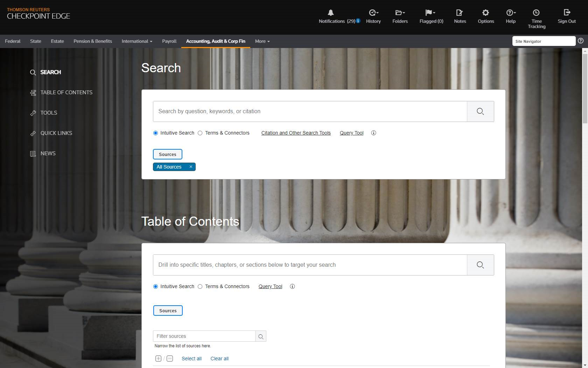
Task: Open the More dropdown in navigation bar
Action: pos(262,41)
